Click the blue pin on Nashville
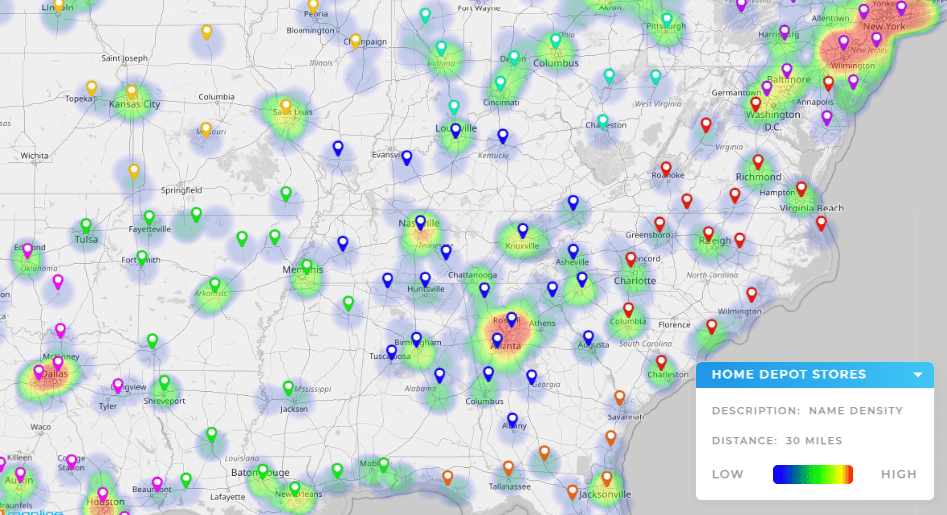The width and height of the screenshot is (947, 515). pyautogui.click(x=420, y=223)
